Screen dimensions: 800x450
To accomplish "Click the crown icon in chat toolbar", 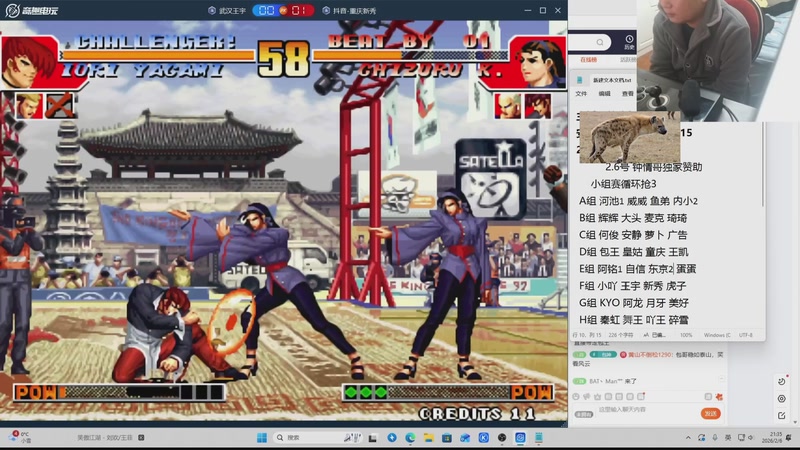I will click(x=597, y=396).
